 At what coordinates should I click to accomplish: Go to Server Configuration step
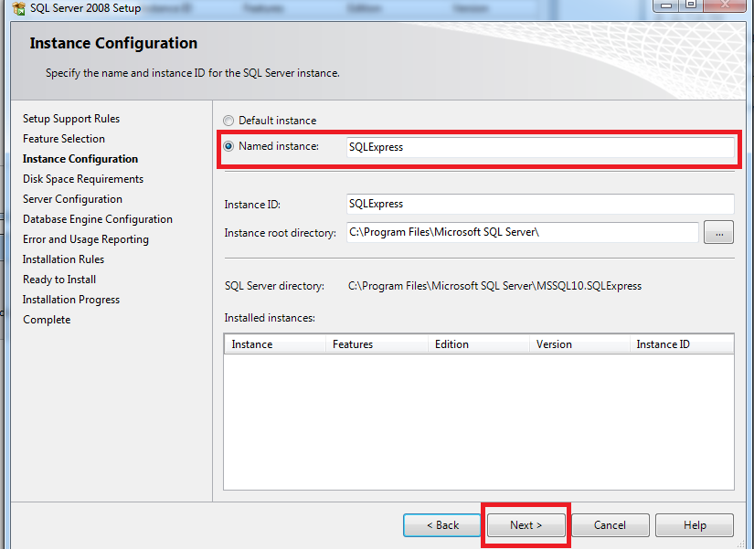point(72,198)
